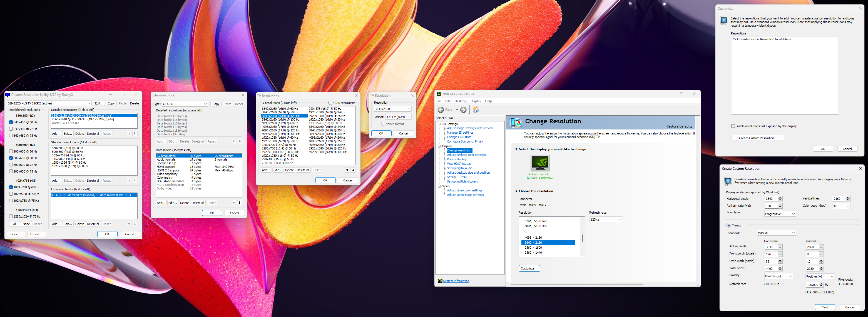Image resolution: width=868 pixels, height=317 pixels.
Task: Open the 3840x2160 dropdown in TV Resolution dialog
Action: (x=392, y=109)
